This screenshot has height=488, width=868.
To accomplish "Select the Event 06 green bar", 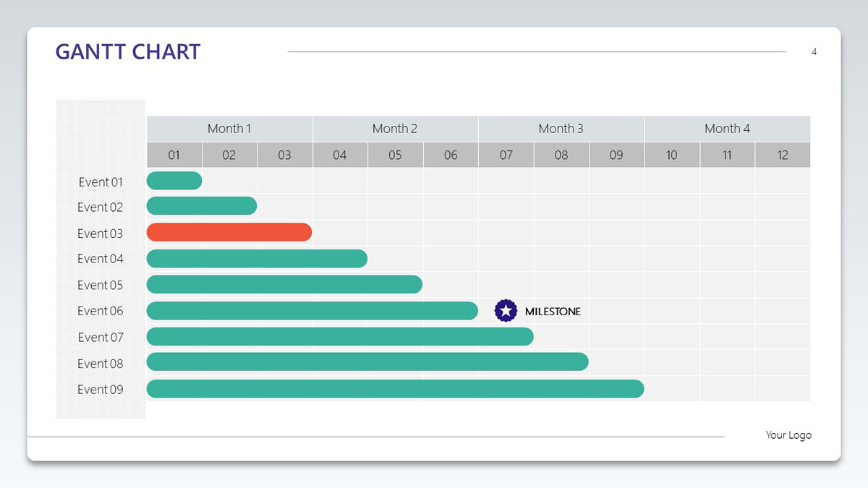I will 312,310.
